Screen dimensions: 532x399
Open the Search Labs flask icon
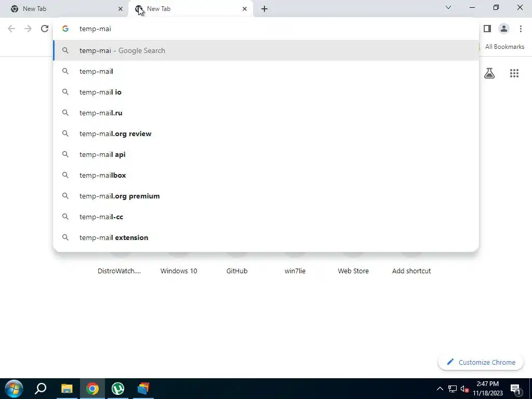pyautogui.click(x=489, y=73)
